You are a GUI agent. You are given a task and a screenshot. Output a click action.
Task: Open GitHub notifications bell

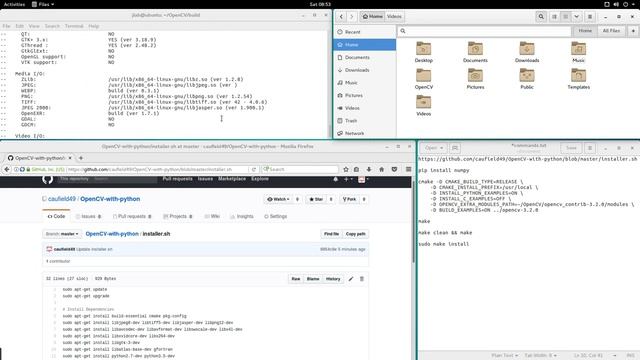tap(336, 179)
